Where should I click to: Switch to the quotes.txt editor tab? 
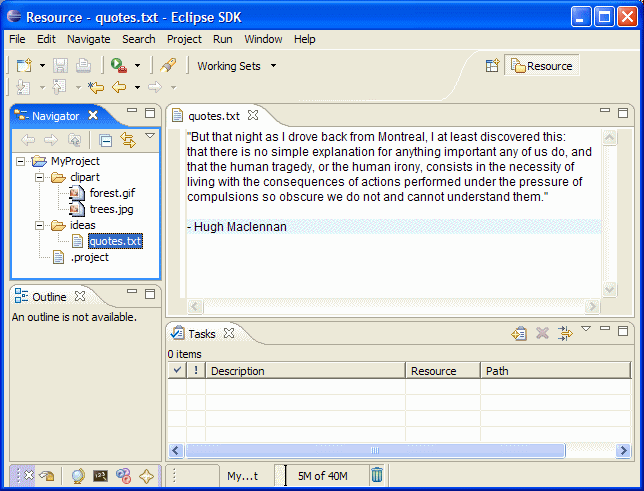[213, 115]
